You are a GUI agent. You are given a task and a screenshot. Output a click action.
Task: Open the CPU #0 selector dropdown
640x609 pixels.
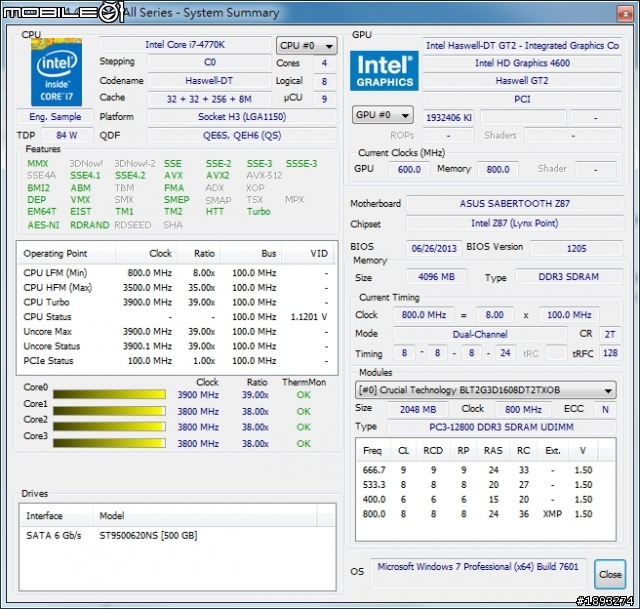point(307,46)
